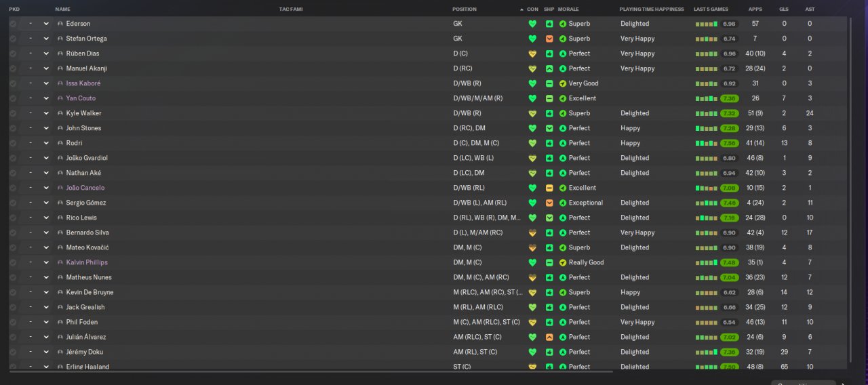Click Rico Lewis's condition heart icon
The height and width of the screenshot is (385, 868).
coord(532,218)
